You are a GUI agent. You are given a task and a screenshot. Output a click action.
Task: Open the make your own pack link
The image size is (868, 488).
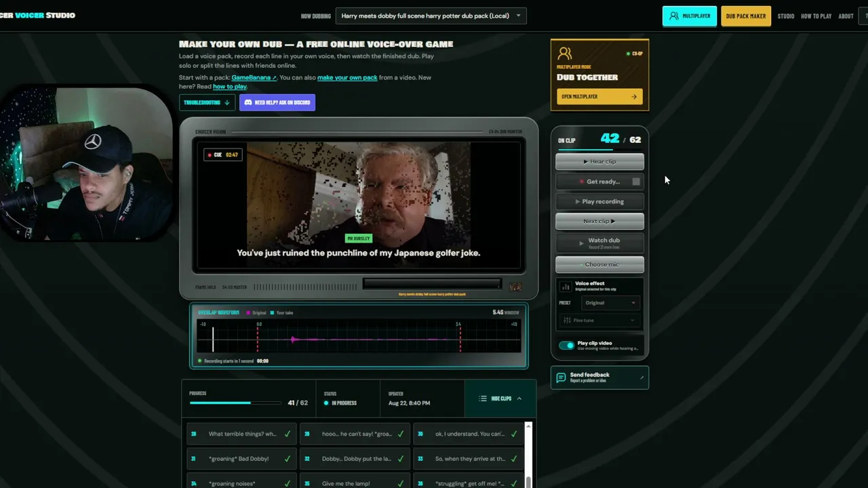click(347, 77)
